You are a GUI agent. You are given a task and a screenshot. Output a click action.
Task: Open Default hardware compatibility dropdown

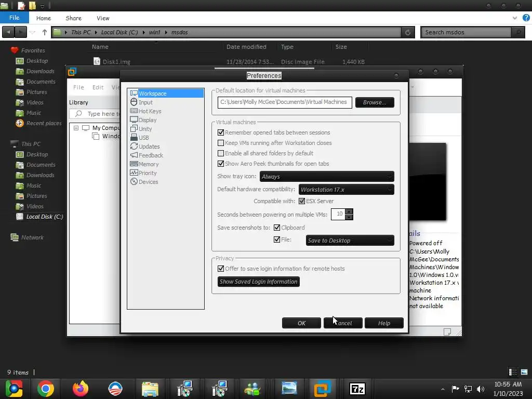[347, 189]
